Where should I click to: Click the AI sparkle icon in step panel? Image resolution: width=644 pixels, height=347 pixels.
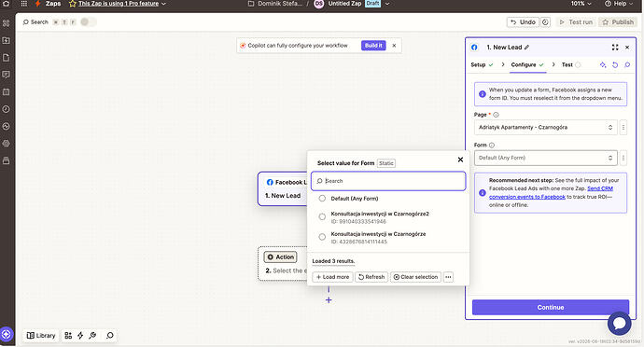pyautogui.click(x=603, y=65)
